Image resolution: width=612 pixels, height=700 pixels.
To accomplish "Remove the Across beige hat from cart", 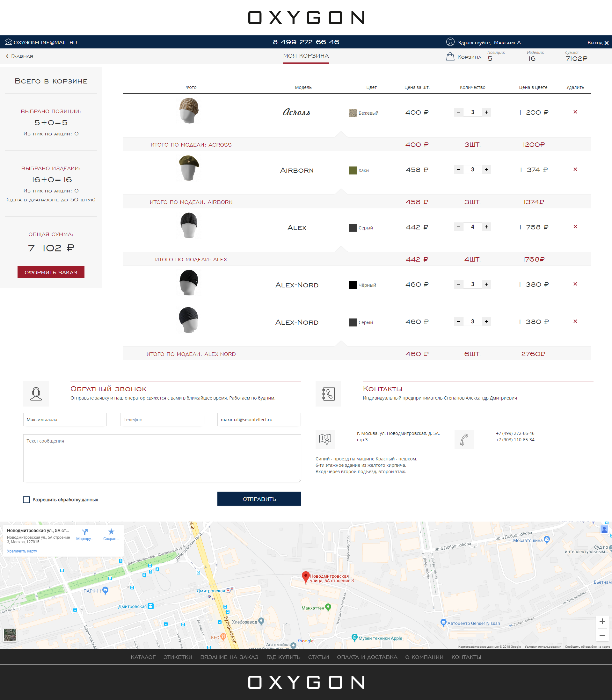I will 575,112.
